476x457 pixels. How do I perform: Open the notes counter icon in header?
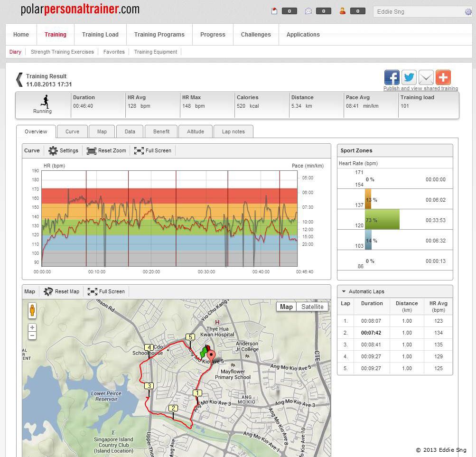(x=274, y=11)
